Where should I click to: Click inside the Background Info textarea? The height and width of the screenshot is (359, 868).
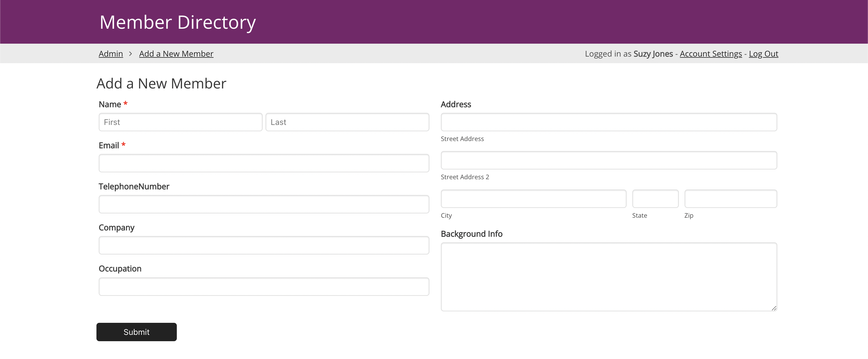[609, 276]
